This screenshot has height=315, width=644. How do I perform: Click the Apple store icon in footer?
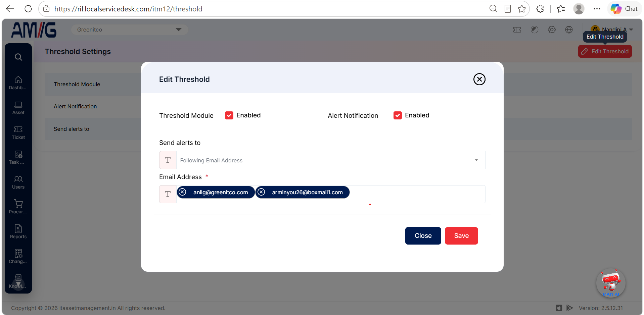tap(559, 308)
